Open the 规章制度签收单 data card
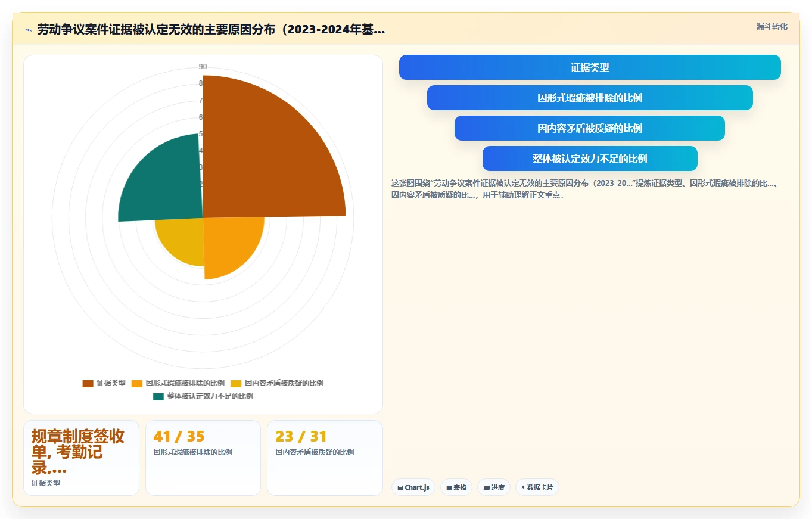Image resolution: width=812 pixels, height=519 pixels. tap(81, 458)
